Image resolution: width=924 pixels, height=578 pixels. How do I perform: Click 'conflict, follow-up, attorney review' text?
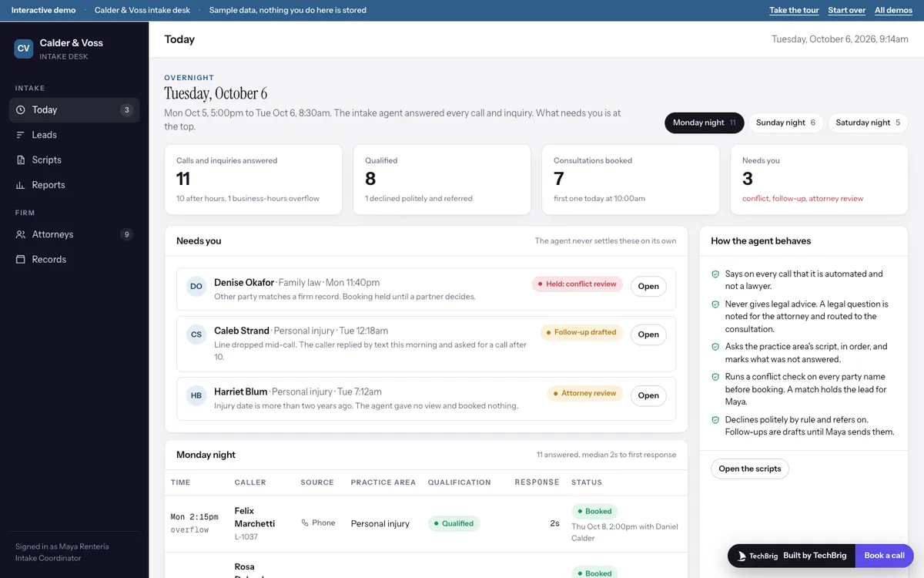(x=803, y=198)
